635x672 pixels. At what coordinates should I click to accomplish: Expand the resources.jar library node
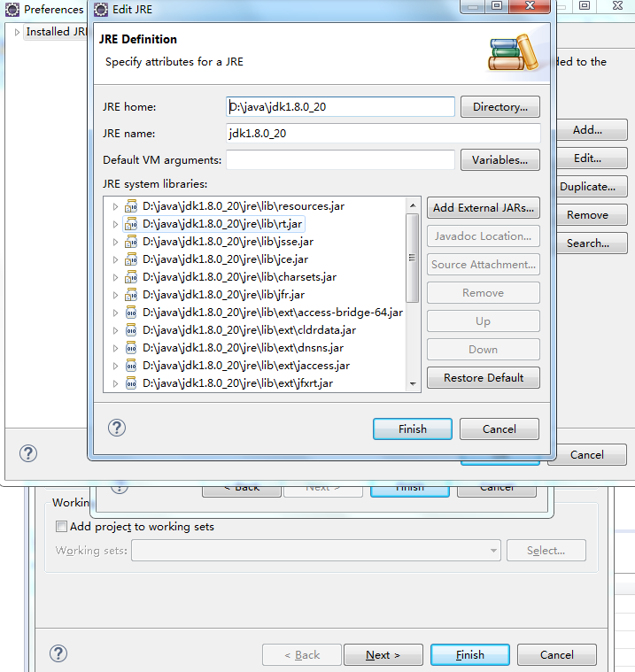115,206
